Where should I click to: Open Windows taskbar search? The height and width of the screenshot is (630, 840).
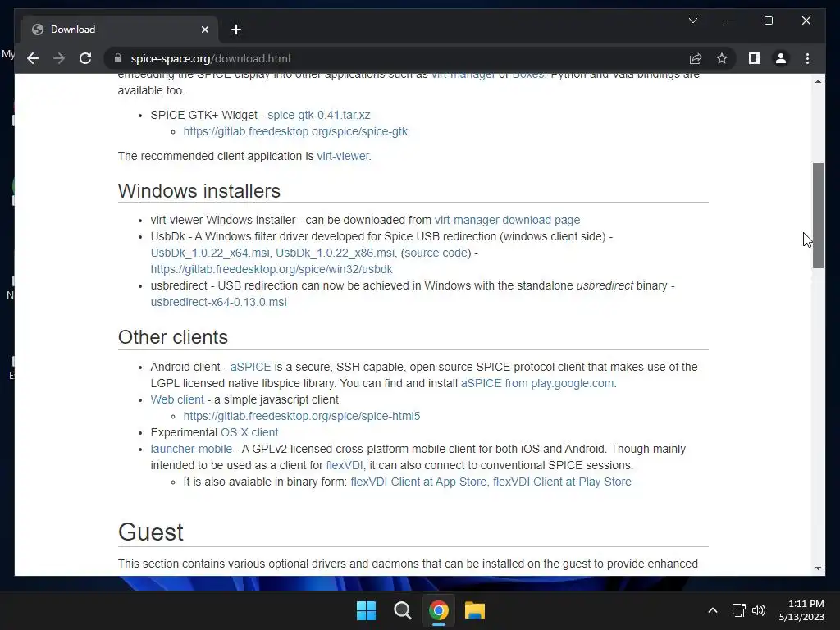point(402,610)
